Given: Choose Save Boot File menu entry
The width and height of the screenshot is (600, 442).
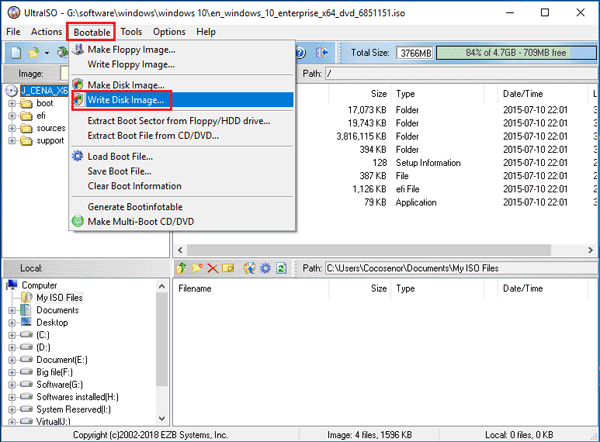Looking at the screenshot, I should click(119, 171).
